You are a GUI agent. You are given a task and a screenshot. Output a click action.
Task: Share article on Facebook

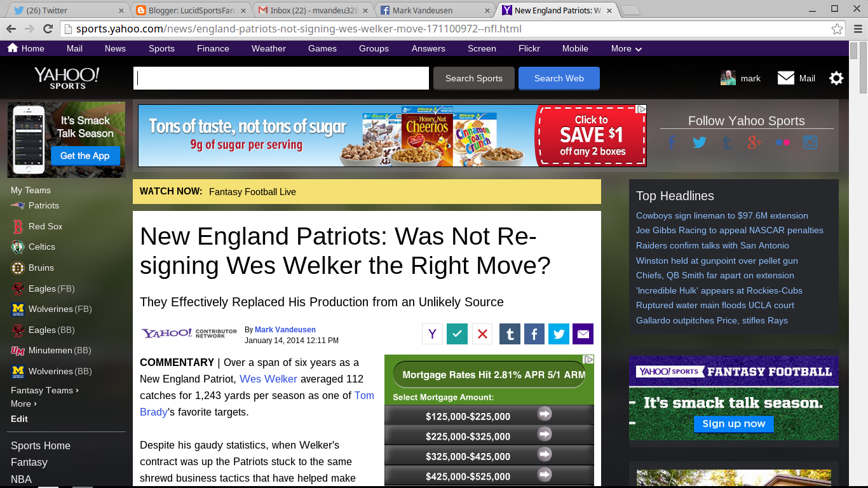pyautogui.click(x=534, y=334)
